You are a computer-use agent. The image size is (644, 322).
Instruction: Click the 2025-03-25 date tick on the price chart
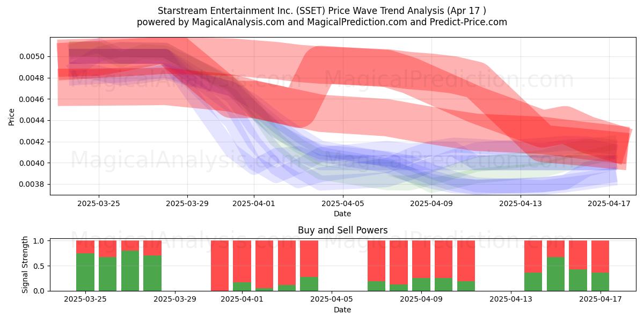pyautogui.click(x=98, y=203)
